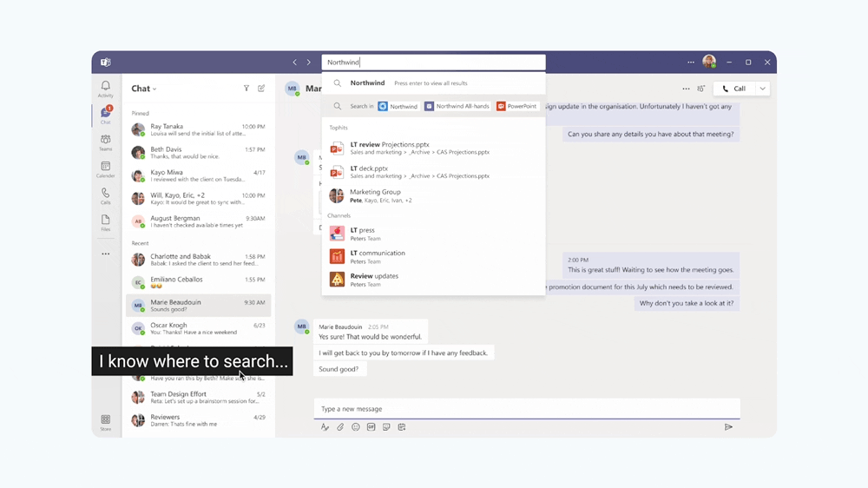
Task: Open the emoji picker icon
Action: click(356, 427)
